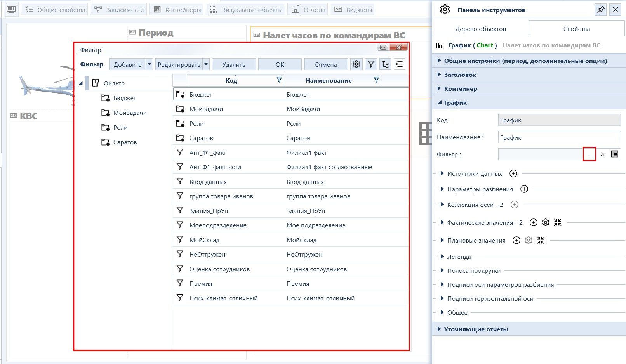The width and height of the screenshot is (626, 364).
Task: Add new item to Источники данных
Action: (513, 173)
